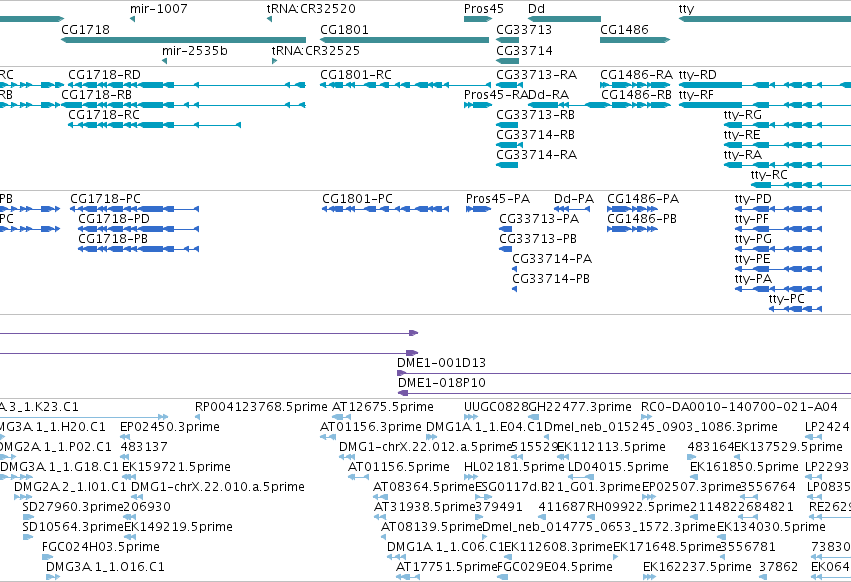This screenshot has width=851, height=582.
Task: Click the tty-RA transcript label
Action: [742, 155]
